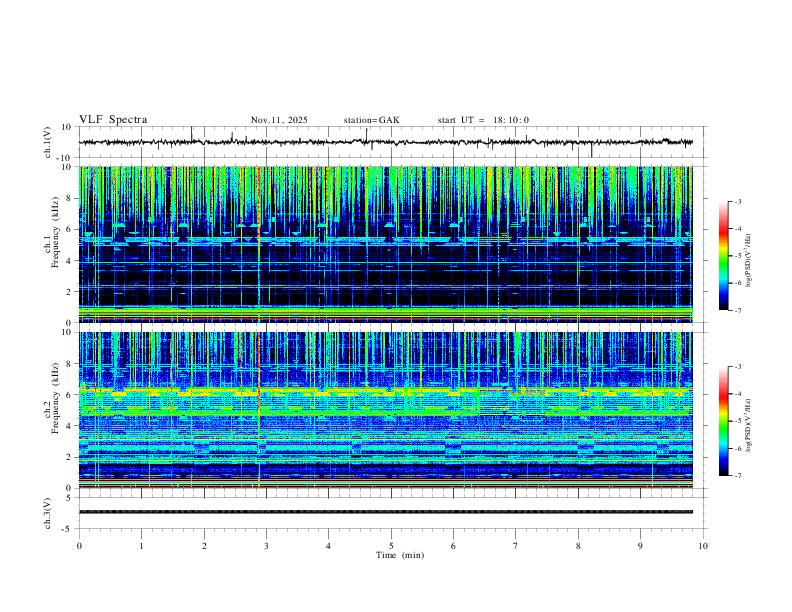
Task: Click the "Time (min)" axis title
Action: point(400,555)
